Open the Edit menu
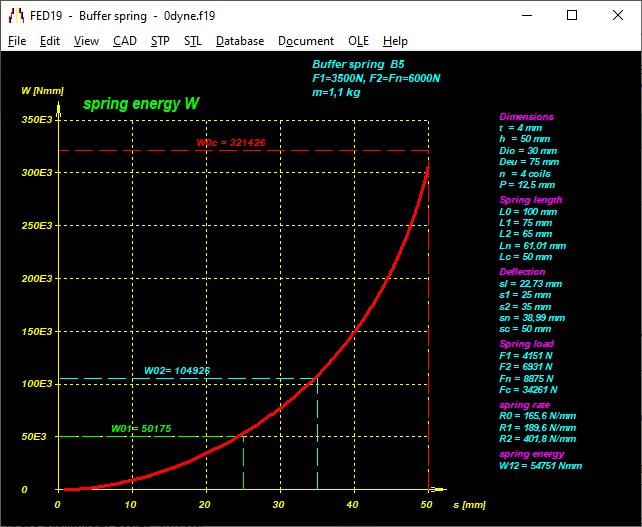This screenshot has width=642, height=527. (50, 41)
